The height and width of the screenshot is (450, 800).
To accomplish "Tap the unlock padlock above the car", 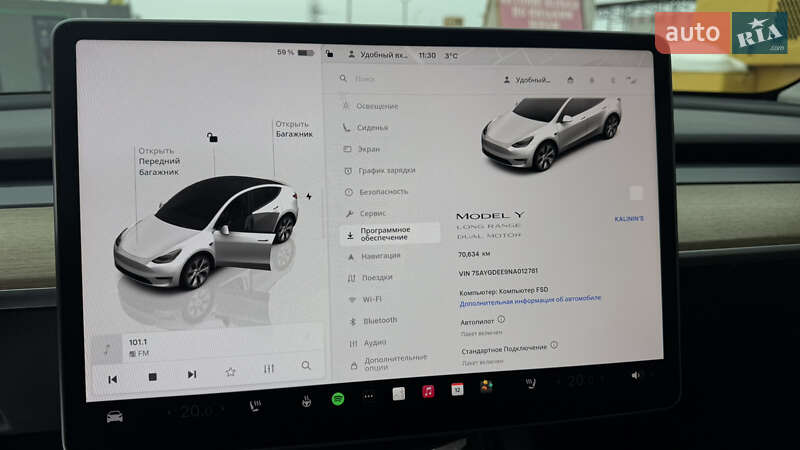I will coord(212,137).
